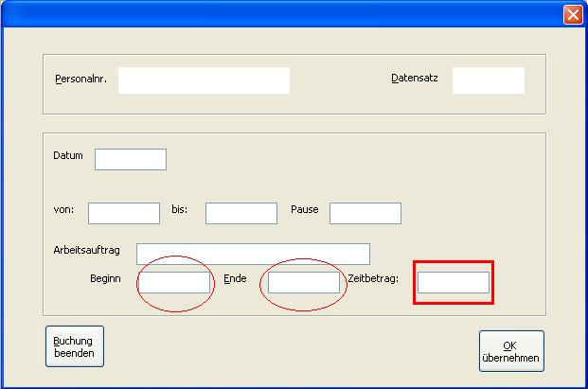Click the Arbeitsauftrag label
Image resolution: width=588 pixels, height=389 pixels.
click(x=86, y=250)
